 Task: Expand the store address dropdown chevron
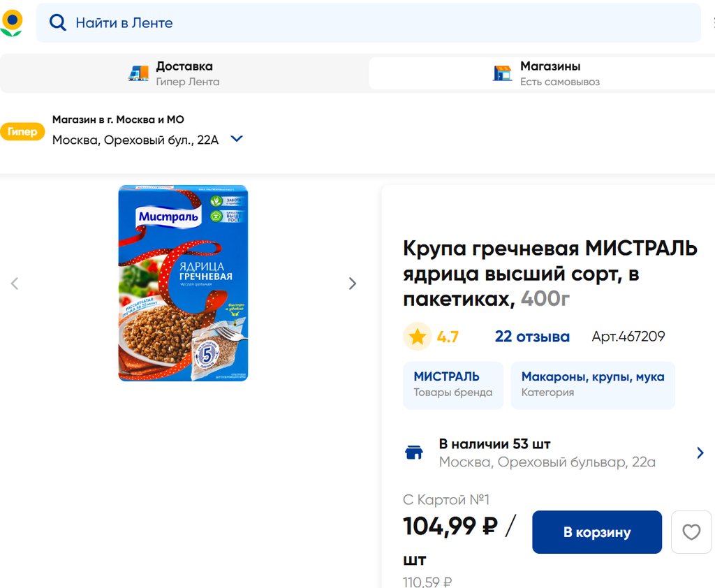coord(237,139)
